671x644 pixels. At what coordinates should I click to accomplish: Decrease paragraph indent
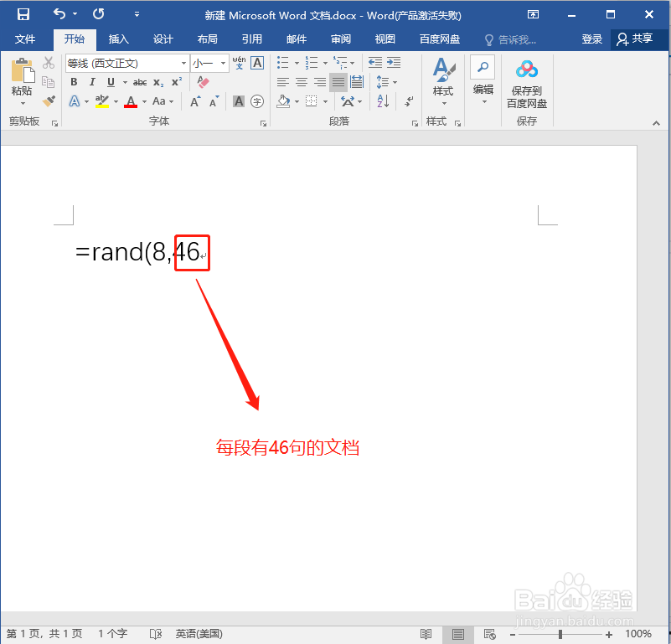pyautogui.click(x=375, y=63)
